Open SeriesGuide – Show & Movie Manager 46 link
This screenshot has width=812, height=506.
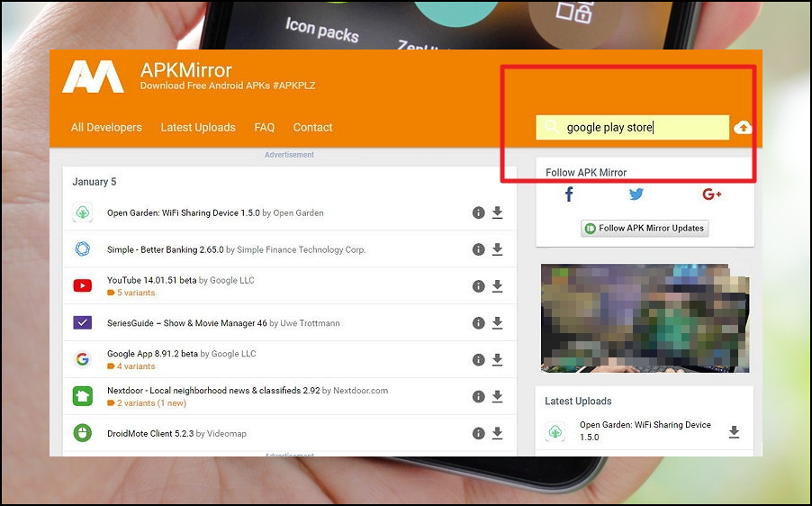(187, 323)
